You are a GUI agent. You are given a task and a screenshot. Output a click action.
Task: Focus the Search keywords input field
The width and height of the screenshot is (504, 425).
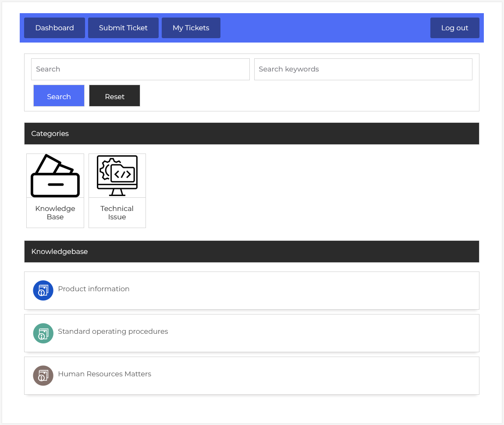363,69
